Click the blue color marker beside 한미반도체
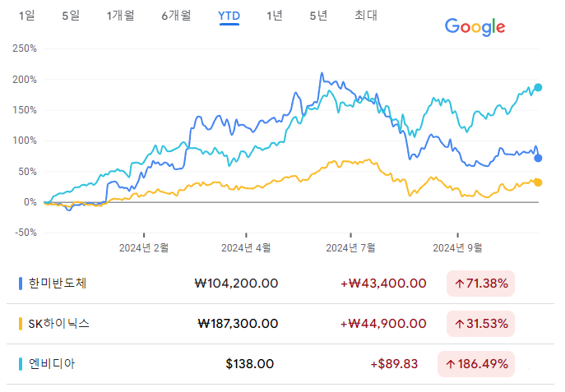 coord(21,284)
